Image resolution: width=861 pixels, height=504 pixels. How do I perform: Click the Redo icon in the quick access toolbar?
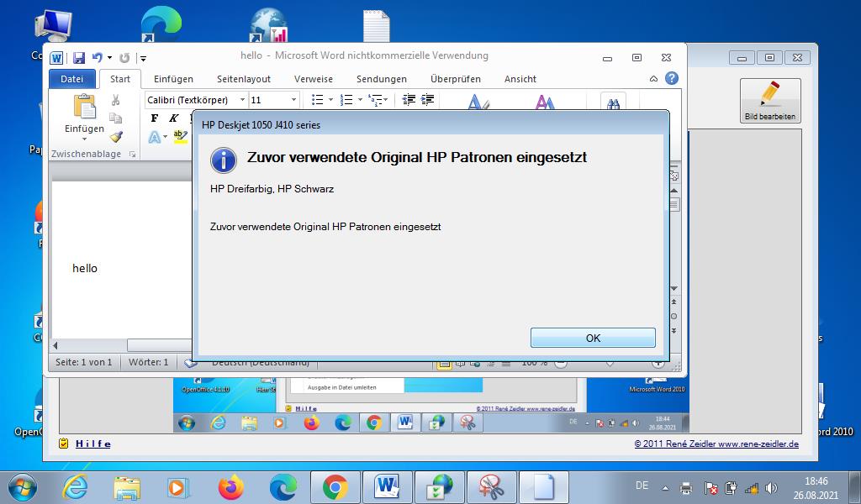124,58
